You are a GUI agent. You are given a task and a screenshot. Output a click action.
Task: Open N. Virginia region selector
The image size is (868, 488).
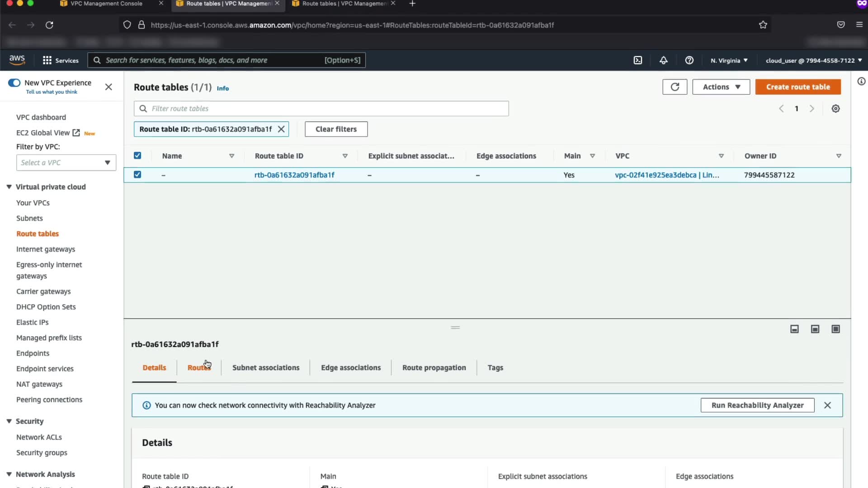click(729, 60)
